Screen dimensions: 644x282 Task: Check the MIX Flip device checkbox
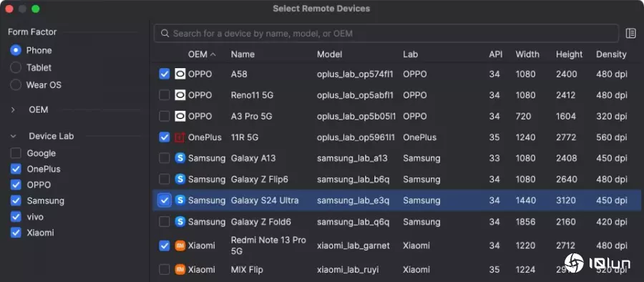[x=165, y=270]
